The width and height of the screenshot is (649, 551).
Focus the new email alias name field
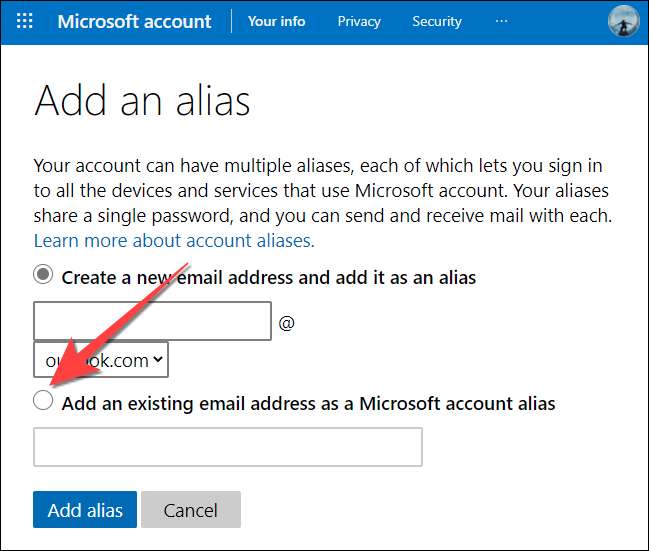point(152,322)
